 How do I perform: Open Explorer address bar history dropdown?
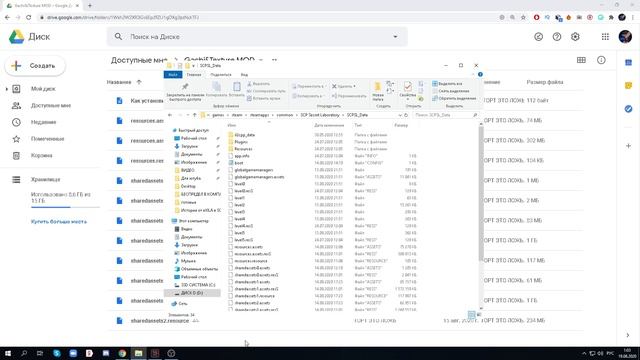tap(400, 115)
